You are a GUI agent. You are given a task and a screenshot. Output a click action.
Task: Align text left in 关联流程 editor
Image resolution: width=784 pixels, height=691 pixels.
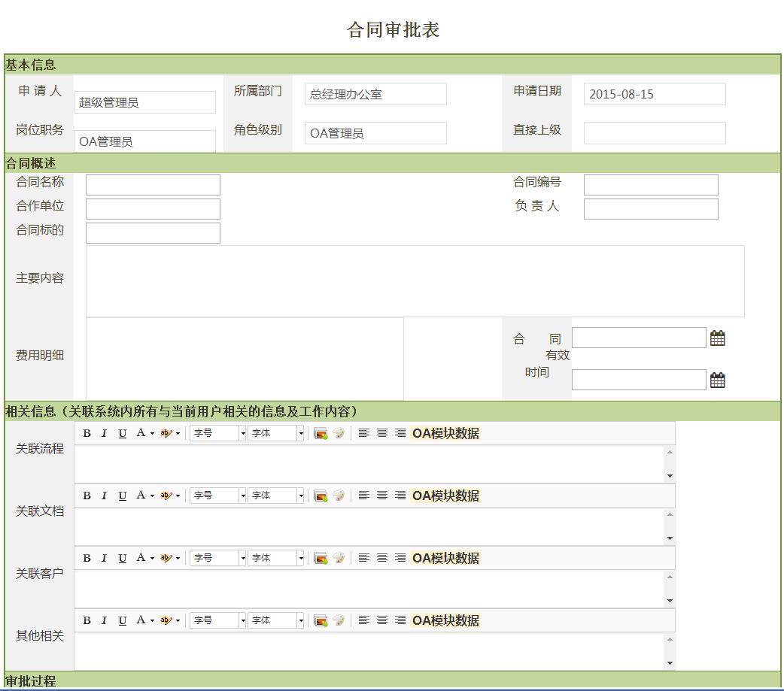coord(363,433)
